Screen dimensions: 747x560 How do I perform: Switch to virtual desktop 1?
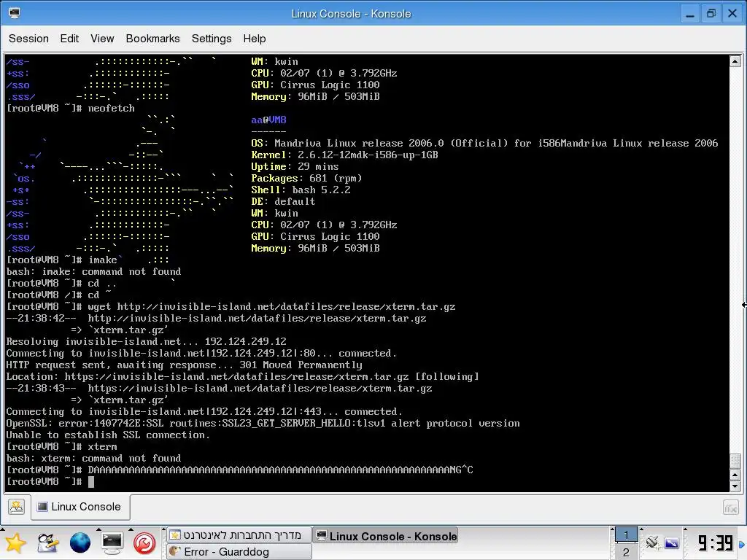point(626,534)
